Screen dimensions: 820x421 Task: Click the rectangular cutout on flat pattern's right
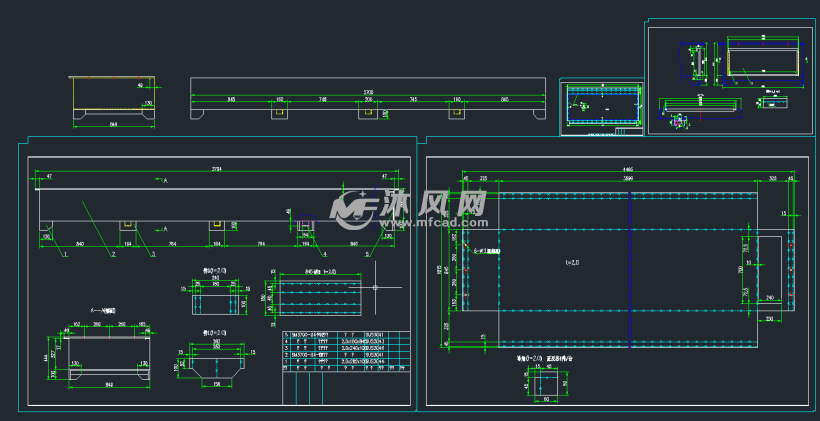tap(772, 272)
